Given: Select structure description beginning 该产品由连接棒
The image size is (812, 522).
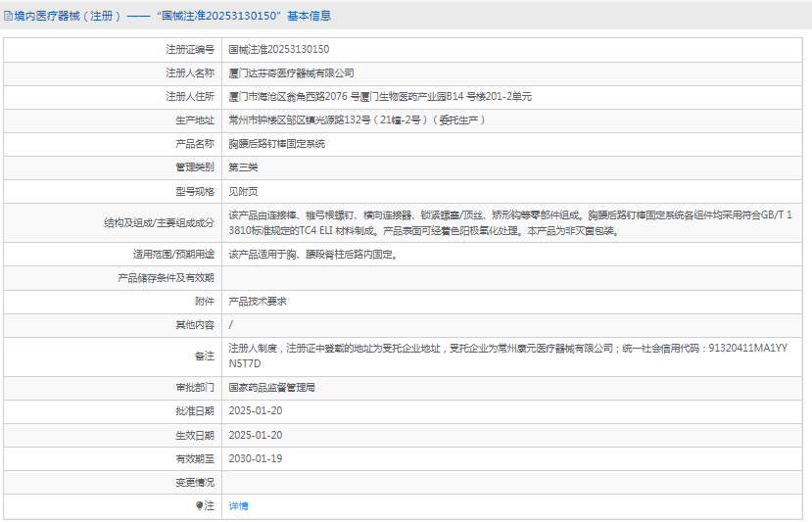Looking at the screenshot, I should click(510, 222).
